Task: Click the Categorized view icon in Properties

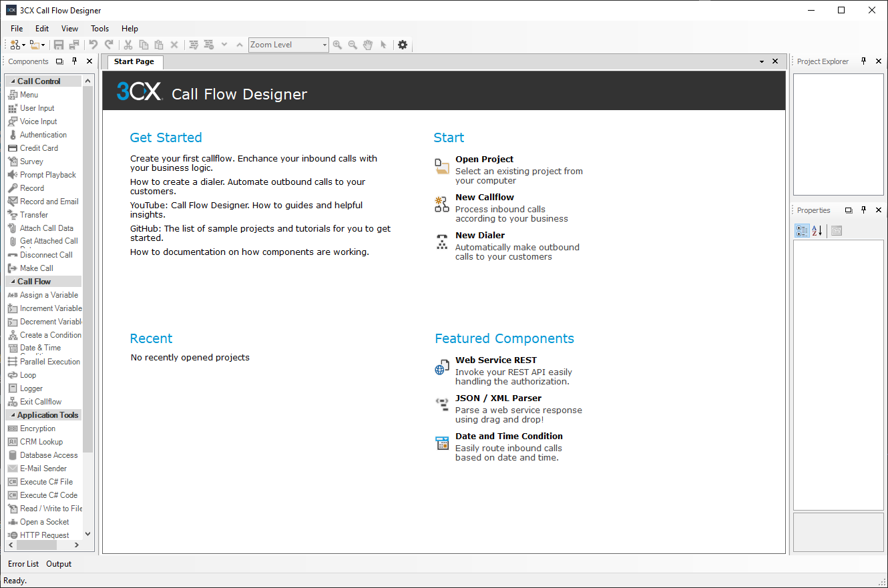Action: point(802,231)
